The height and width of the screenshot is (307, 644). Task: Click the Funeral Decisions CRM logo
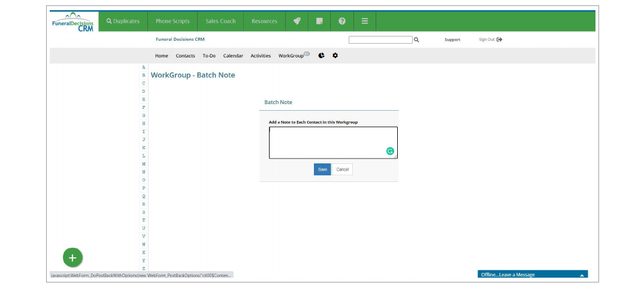click(73, 22)
